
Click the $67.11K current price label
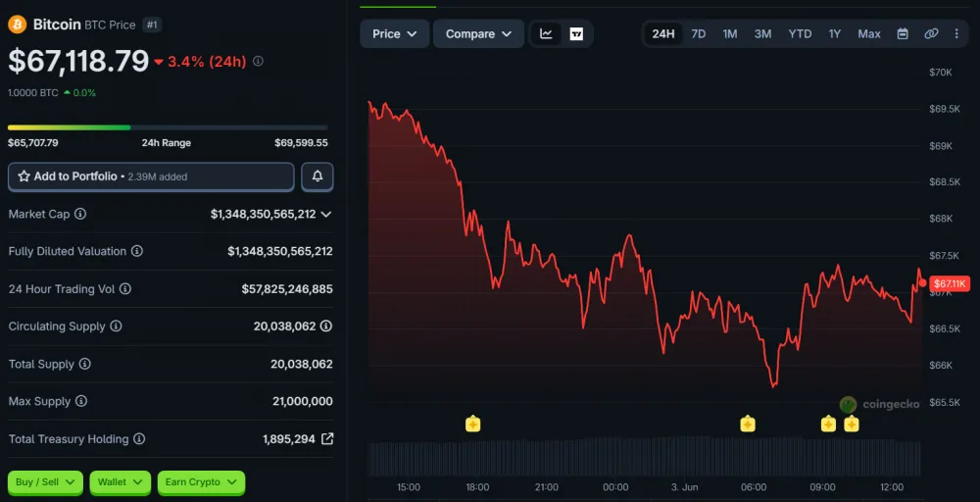tap(950, 283)
